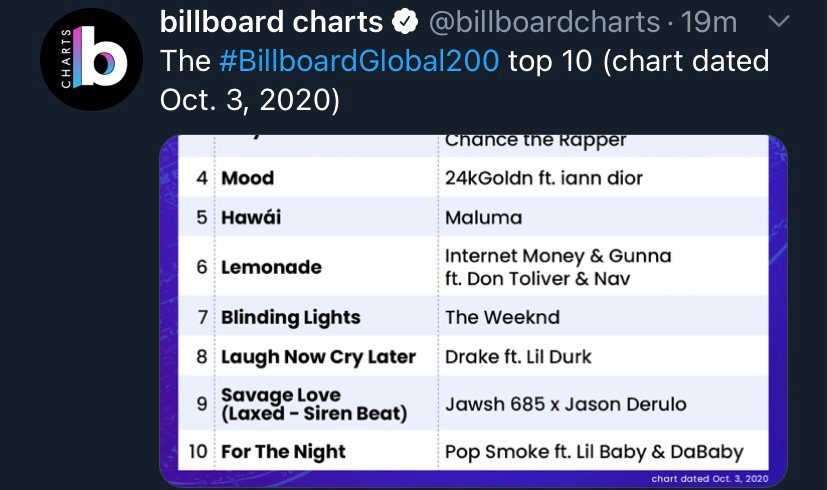Click the chart dated Oct. 3, 2020 caption
827x490 pixels.
point(710,479)
